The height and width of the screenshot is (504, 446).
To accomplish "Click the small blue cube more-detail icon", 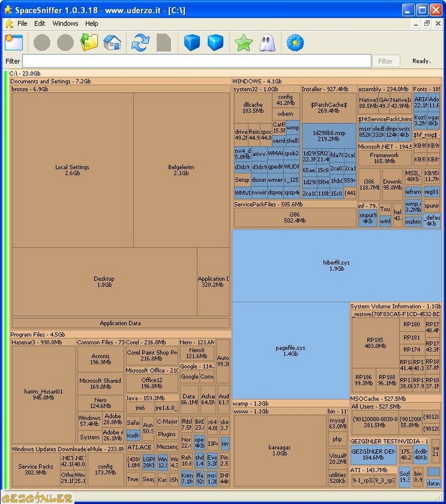I will point(215,42).
